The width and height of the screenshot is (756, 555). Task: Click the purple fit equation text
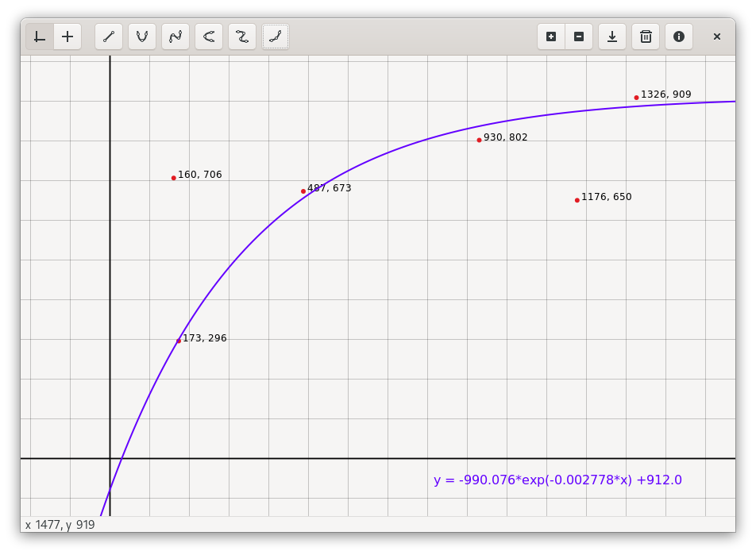point(557,480)
